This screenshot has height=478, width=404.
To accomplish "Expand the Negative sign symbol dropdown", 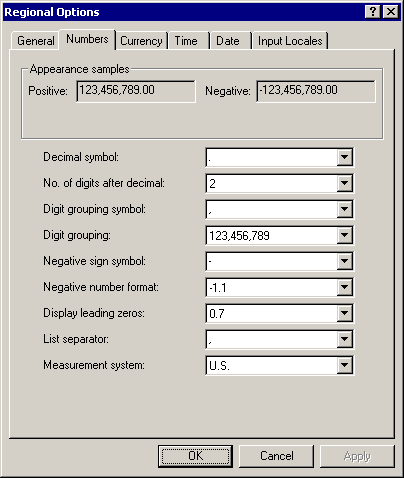I will point(344,261).
